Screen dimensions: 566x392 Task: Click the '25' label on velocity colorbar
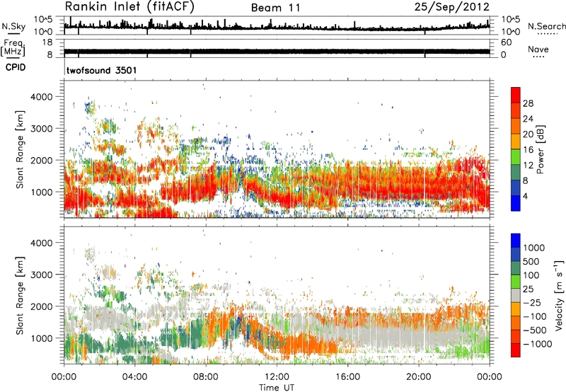[x=528, y=289]
